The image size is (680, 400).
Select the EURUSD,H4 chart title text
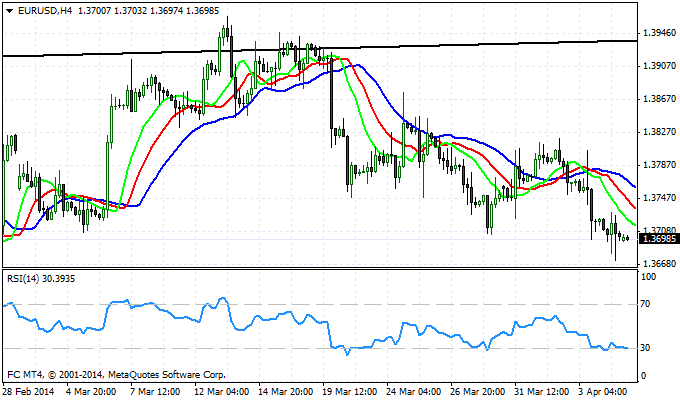coord(45,11)
